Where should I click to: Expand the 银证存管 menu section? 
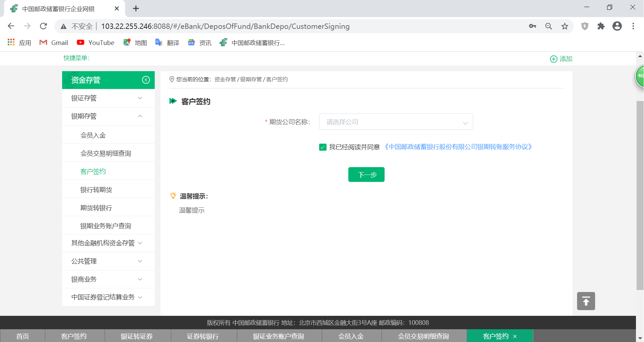point(108,98)
